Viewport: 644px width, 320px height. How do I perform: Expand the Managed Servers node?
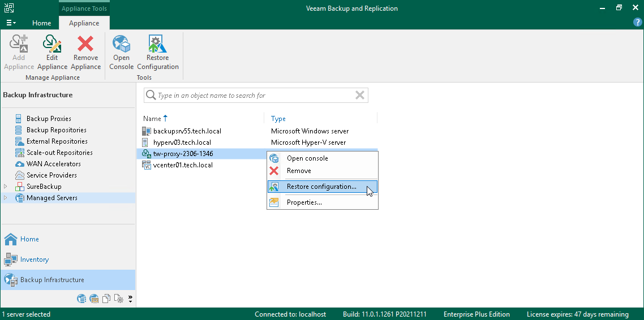[5, 198]
